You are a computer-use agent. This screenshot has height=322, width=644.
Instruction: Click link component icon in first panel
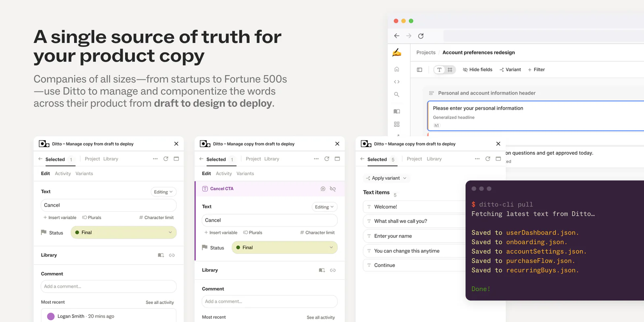tap(172, 255)
